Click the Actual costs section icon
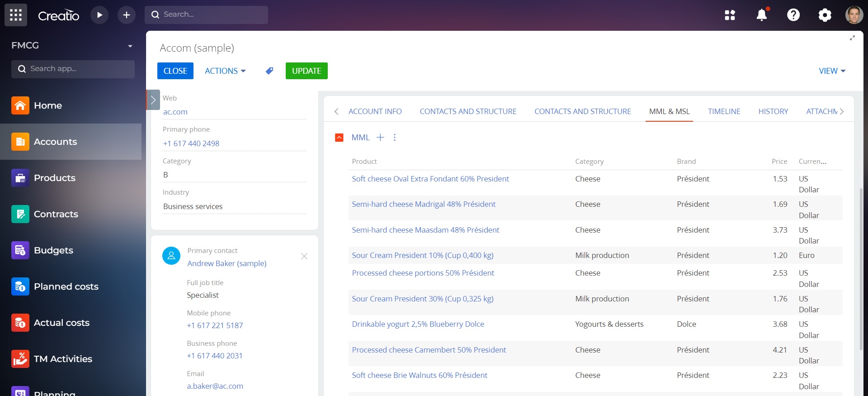The height and width of the screenshot is (396, 868). coord(20,323)
